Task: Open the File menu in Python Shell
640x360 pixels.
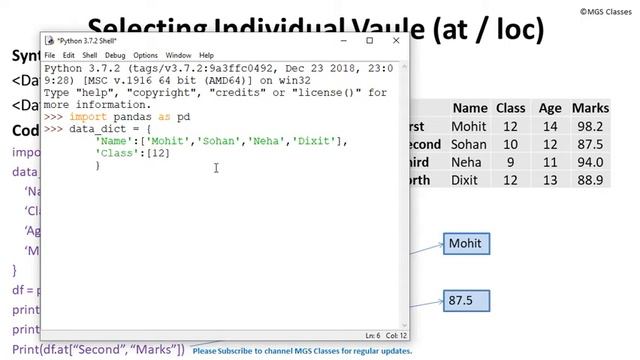Action: tap(49, 55)
